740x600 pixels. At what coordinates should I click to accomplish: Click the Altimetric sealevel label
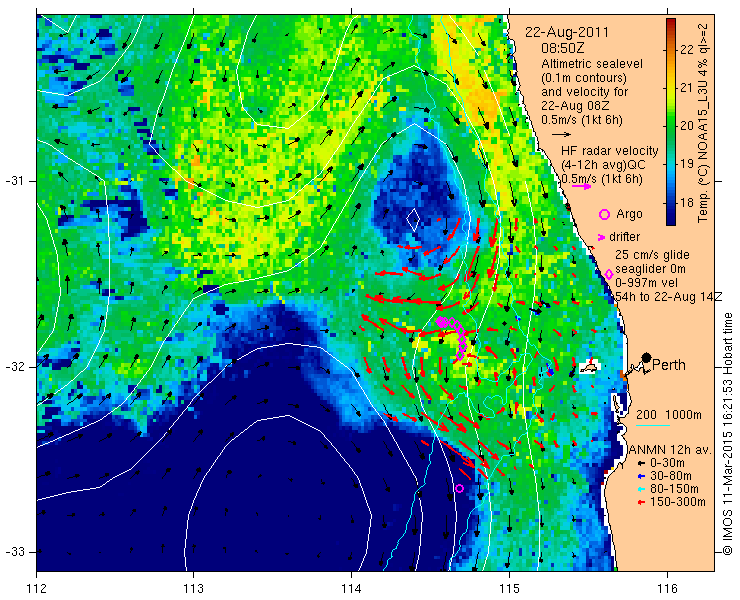pyautogui.click(x=592, y=63)
